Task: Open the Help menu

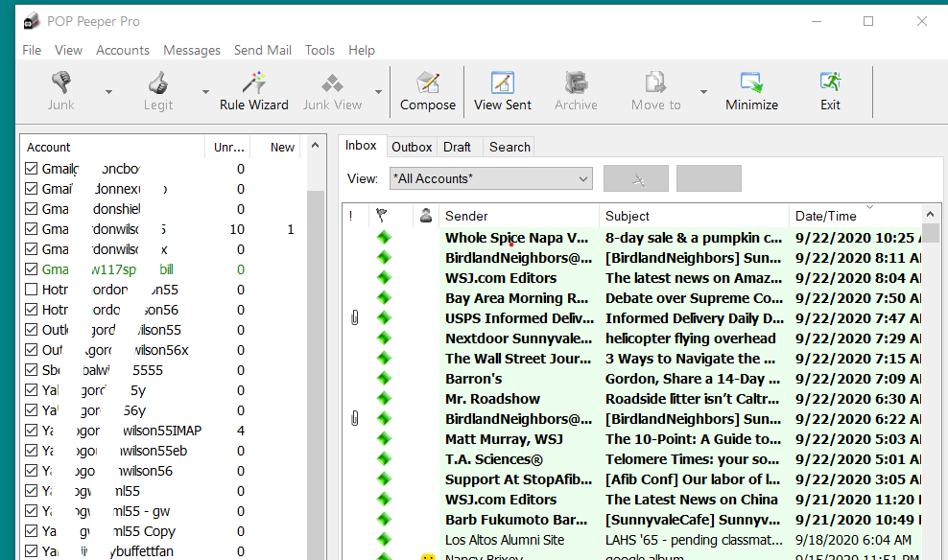Action: coord(362,50)
